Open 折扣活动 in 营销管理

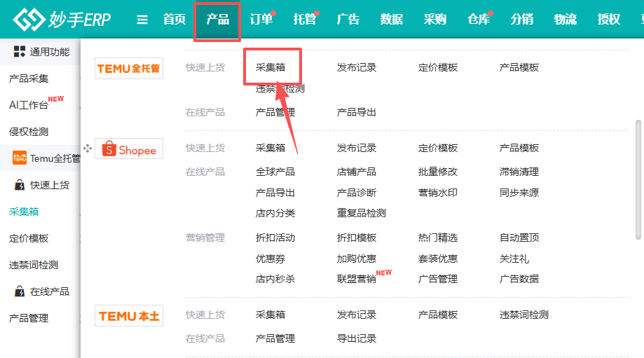point(275,237)
